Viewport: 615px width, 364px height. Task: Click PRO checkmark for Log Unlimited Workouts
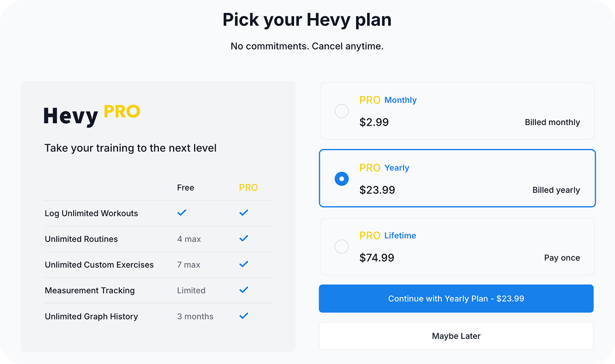pos(244,213)
